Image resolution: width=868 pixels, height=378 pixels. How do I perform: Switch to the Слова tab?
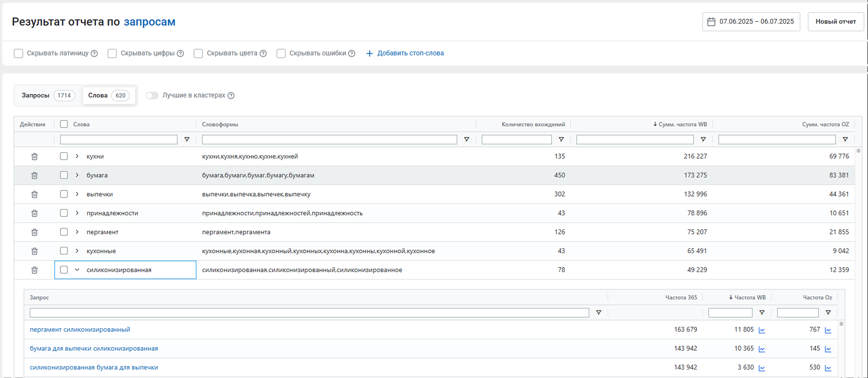coord(109,95)
